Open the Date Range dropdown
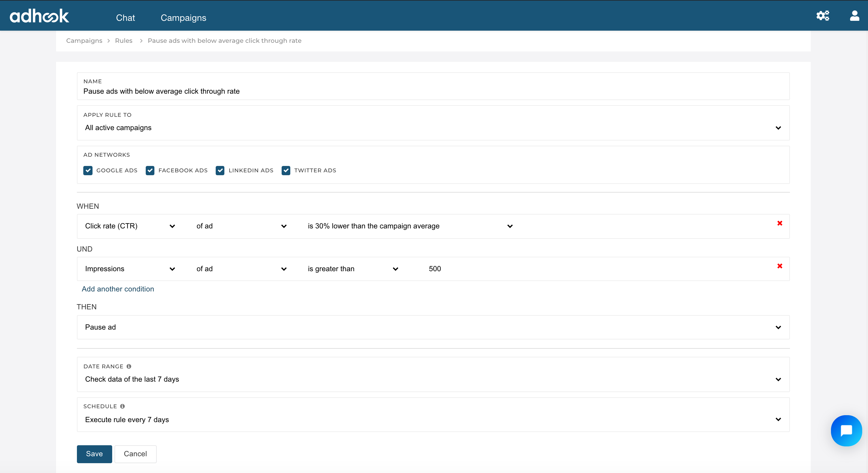868x473 pixels. coord(433,379)
